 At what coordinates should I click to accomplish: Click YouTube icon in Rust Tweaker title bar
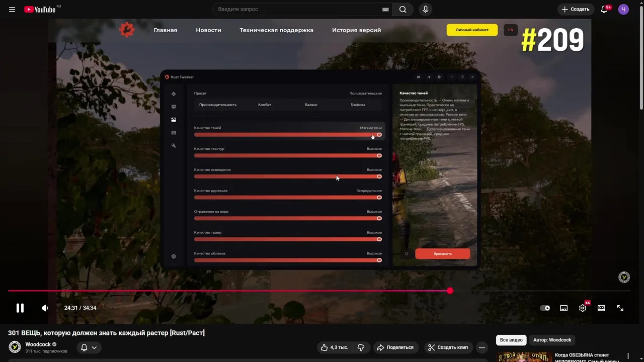(x=419, y=77)
